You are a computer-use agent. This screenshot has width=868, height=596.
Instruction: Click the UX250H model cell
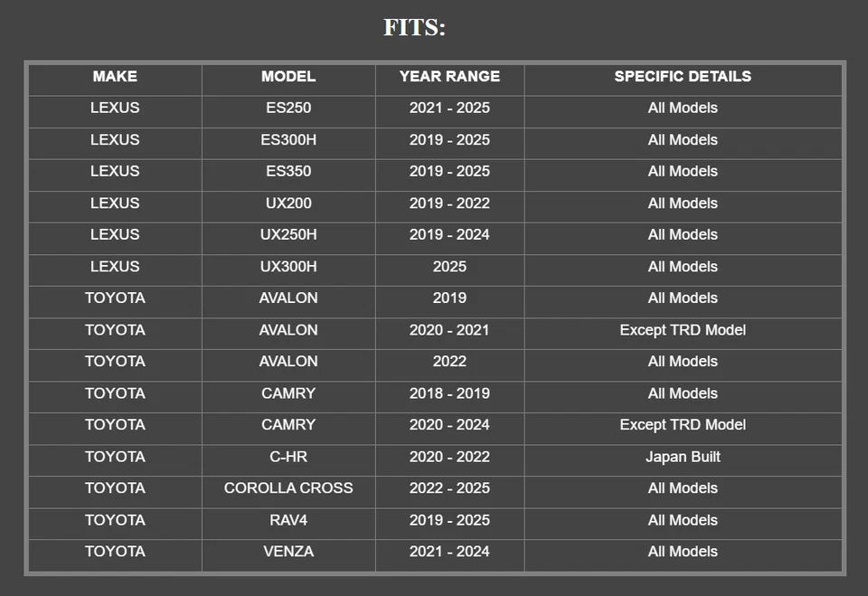(288, 234)
